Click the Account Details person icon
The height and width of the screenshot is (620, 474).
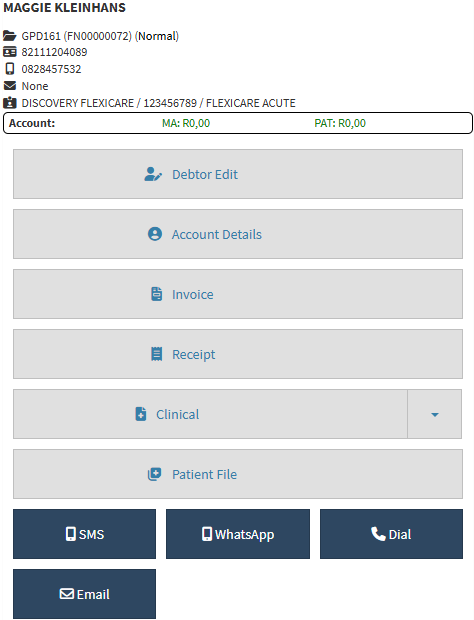click(x=155, y=234)
